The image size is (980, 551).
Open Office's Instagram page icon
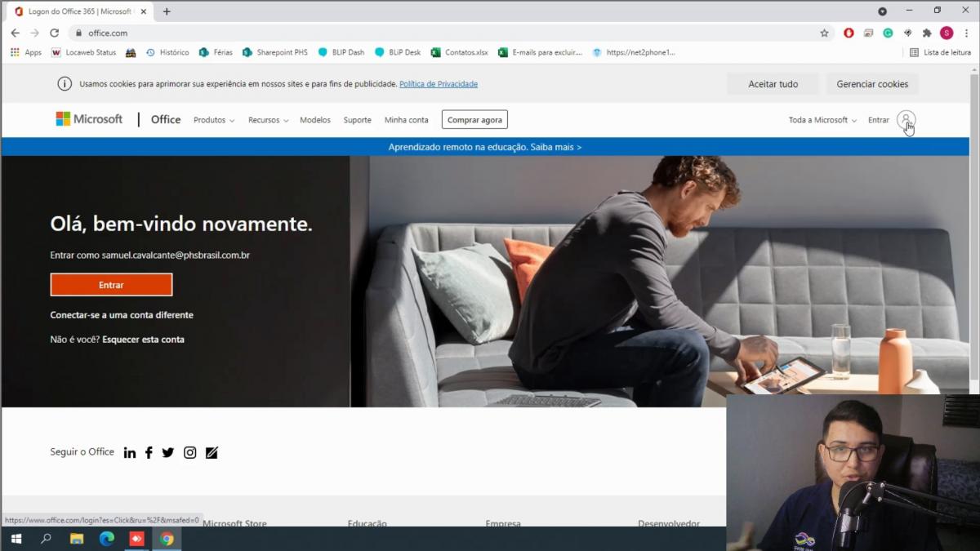tap(190, 452)
